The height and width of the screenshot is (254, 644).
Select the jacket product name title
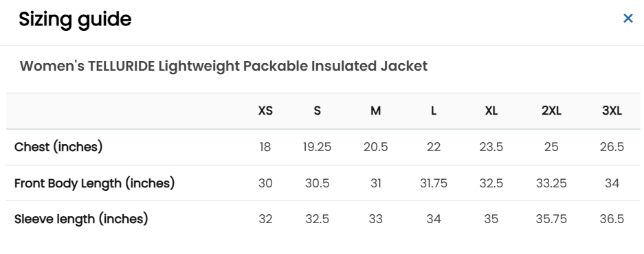pos(224,66)
